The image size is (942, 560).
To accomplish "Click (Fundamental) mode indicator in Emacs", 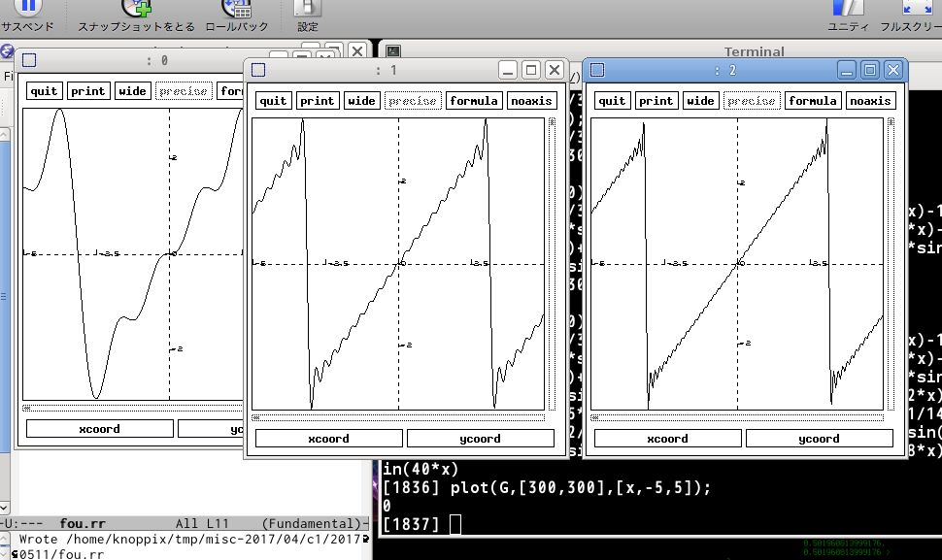I will 312,523.
